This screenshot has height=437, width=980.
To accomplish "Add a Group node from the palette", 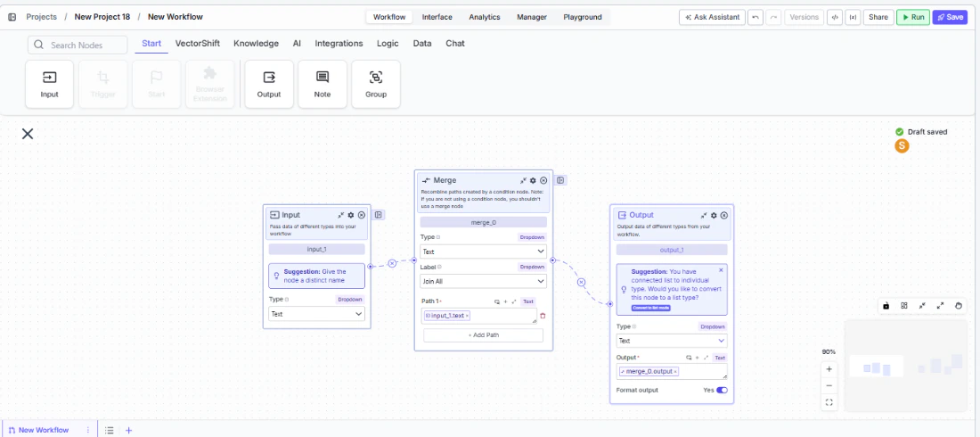I will point(376,84).
